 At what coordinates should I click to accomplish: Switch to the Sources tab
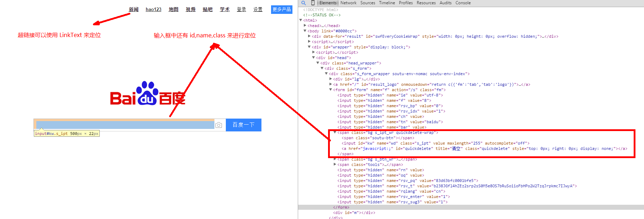[x=368, y=3]
